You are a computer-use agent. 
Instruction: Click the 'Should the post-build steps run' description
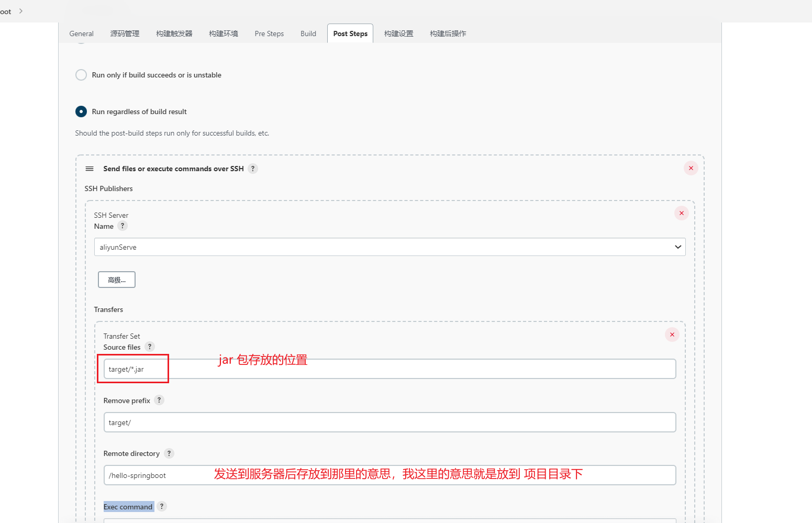pos(172,133)
